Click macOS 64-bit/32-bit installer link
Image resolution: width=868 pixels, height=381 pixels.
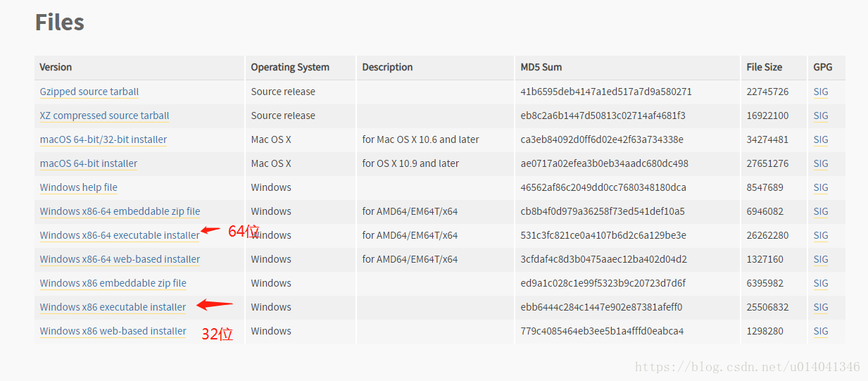[103, 139]
